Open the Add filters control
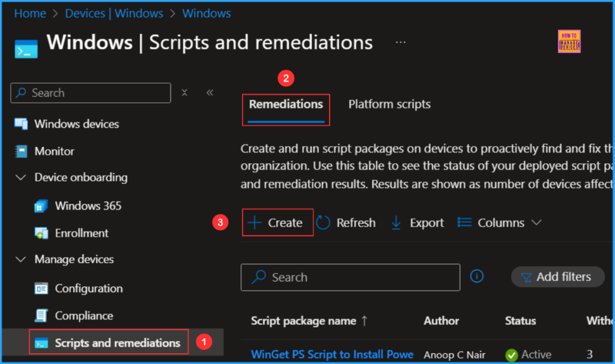 557,276
